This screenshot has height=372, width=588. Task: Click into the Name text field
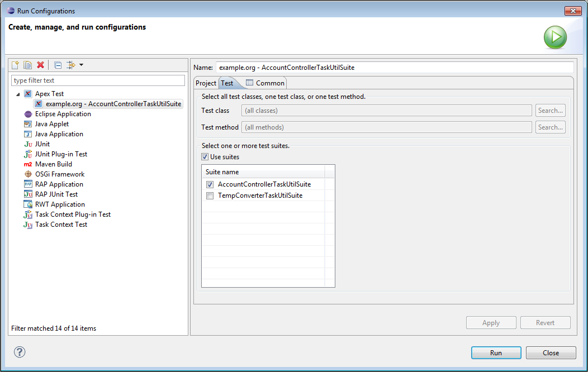coord(395,68)
